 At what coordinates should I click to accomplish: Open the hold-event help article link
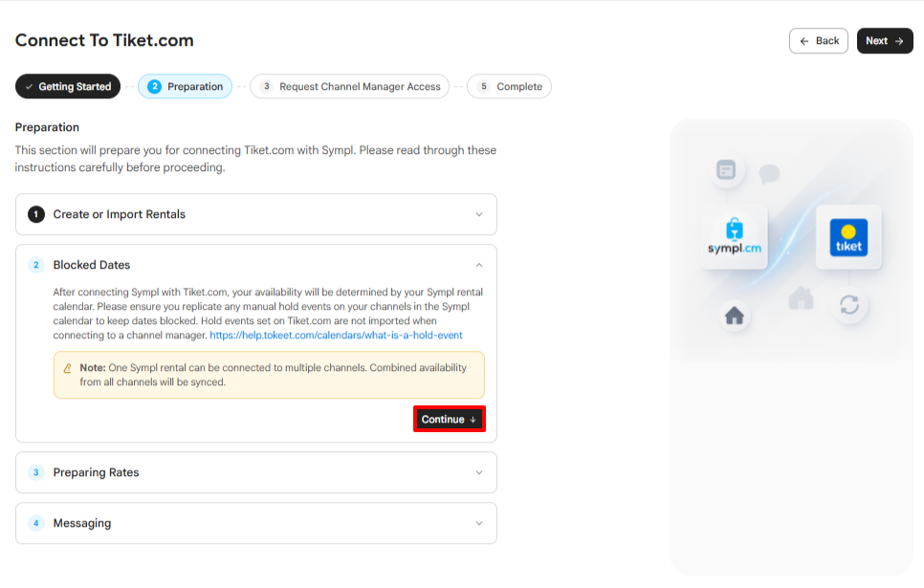pyautogui.click(x=336, y=336)
